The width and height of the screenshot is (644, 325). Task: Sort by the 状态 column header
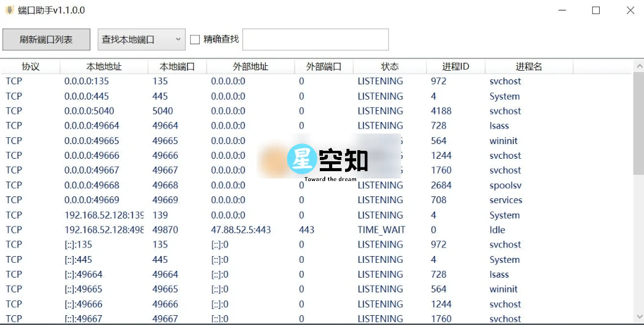pos(390,66)
